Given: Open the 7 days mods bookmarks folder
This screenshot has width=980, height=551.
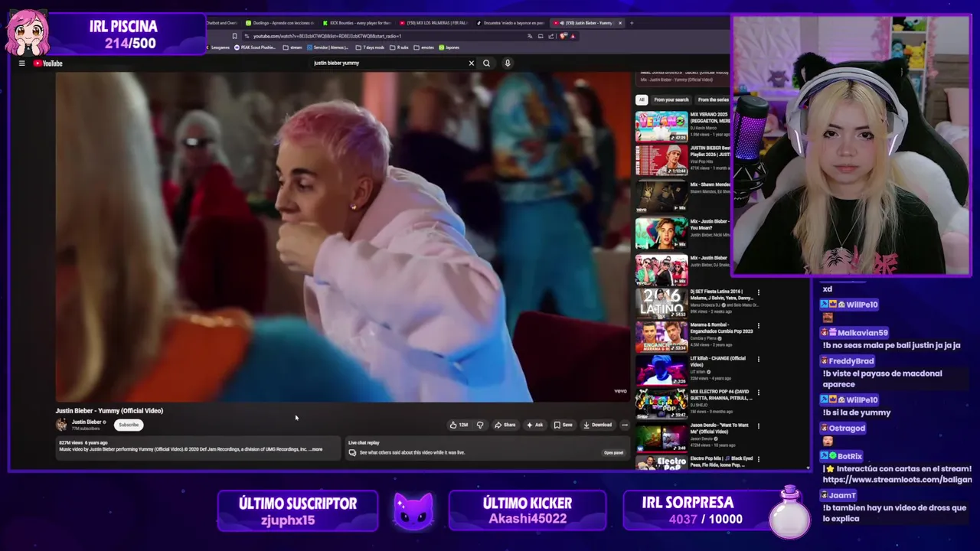Looking at the screenshot, I should (371, 47).
